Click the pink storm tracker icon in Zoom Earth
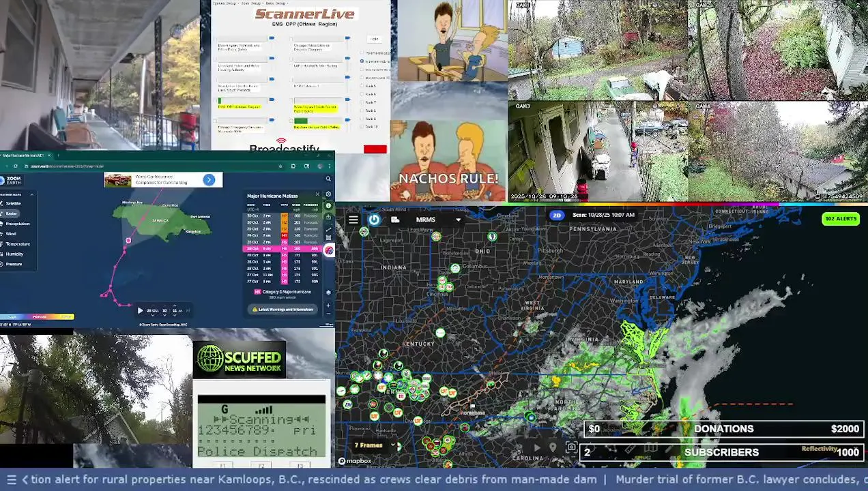Screen dimensions: 868x491 point(329,250)
